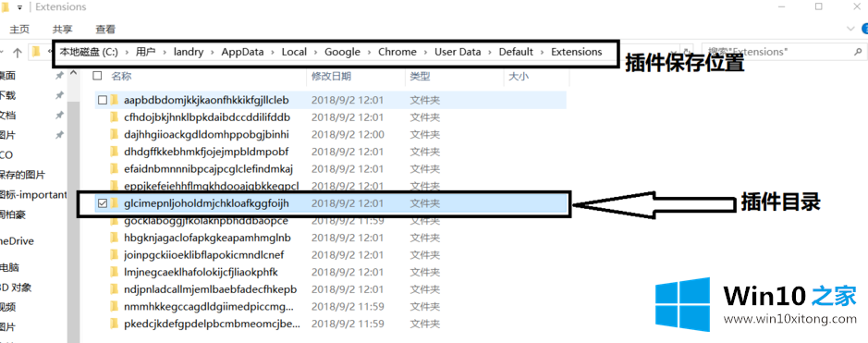
Task: Select folder cfhdojbkjhnklbpkdaibdccddilifddb
Action: pyautogui.click(x=207, y=117)
